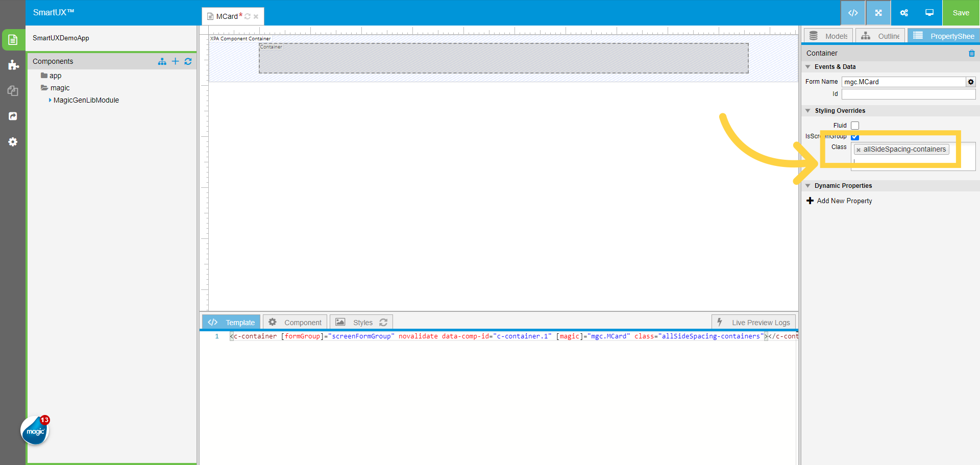The width and height of the screenshot is (980, 465).
Task: Delete the Container using the trash icon
Action: pos(972,53)
